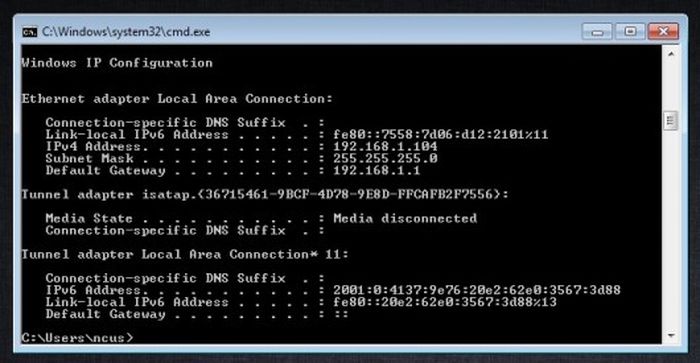Click the Ethernet adapter Local Area Connection line

(177, 99)
